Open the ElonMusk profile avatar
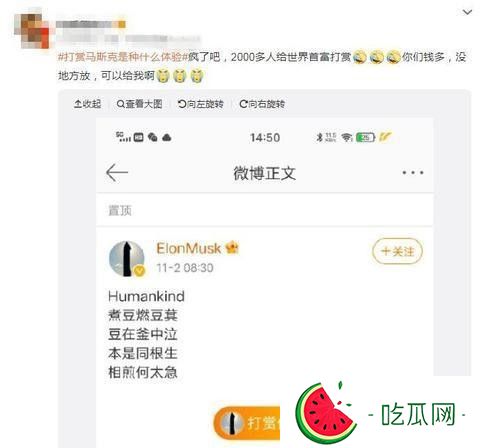This screenshot has width=480, height=448. pyautogui.click(x=127, y=259)
